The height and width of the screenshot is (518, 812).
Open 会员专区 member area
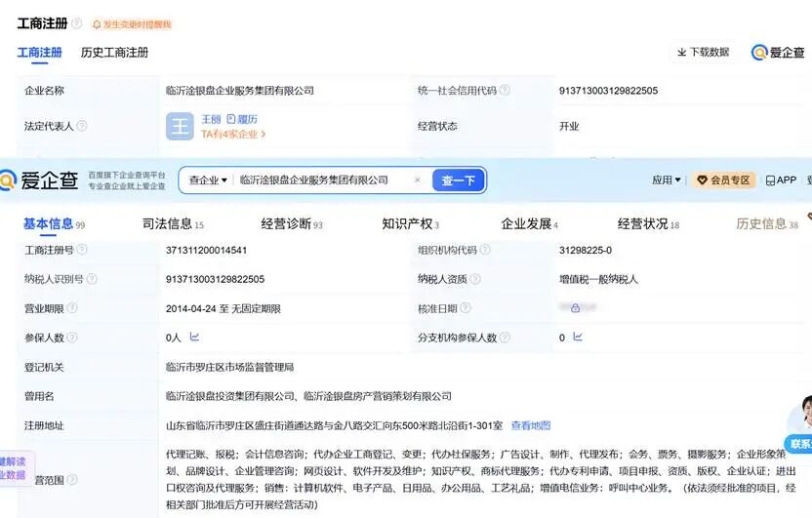(x=723, y=180)
